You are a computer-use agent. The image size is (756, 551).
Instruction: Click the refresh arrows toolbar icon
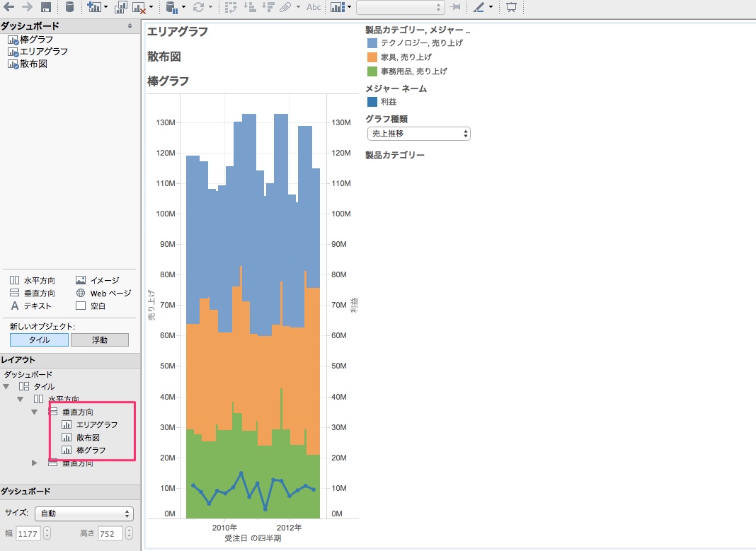click(198, 7)
